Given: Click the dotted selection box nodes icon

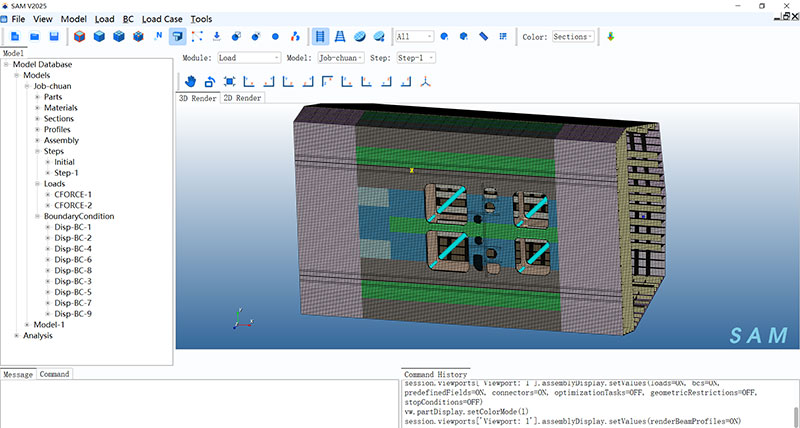Looking at the screenshot, I should point(197,37).
